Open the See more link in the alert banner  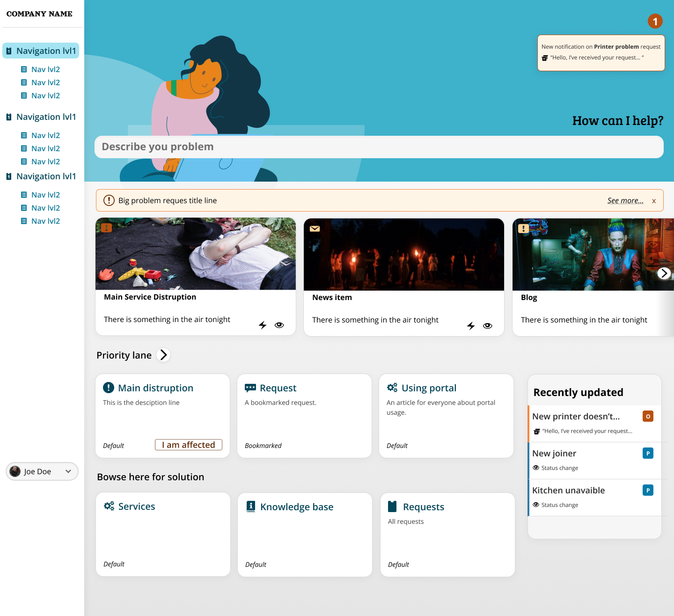click(625, 200)
